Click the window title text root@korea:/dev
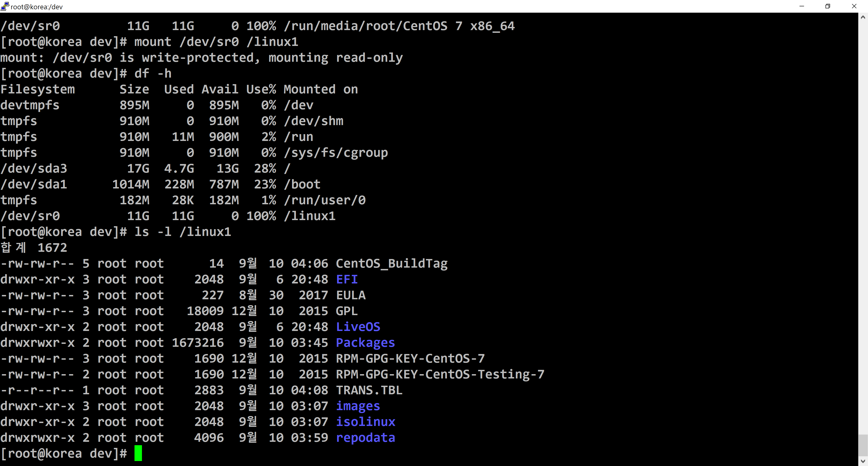 coord(36,7)
